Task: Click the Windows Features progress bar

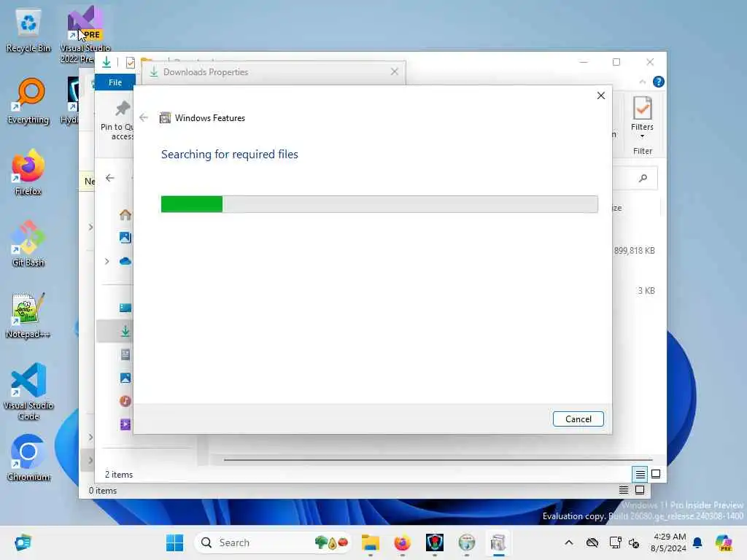Action: pos(379,204)
